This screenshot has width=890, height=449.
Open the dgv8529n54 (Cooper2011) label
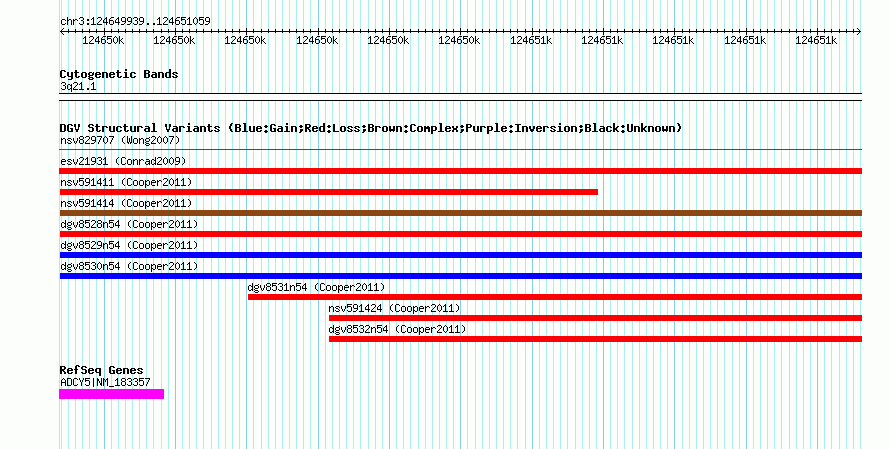[129, 245]
